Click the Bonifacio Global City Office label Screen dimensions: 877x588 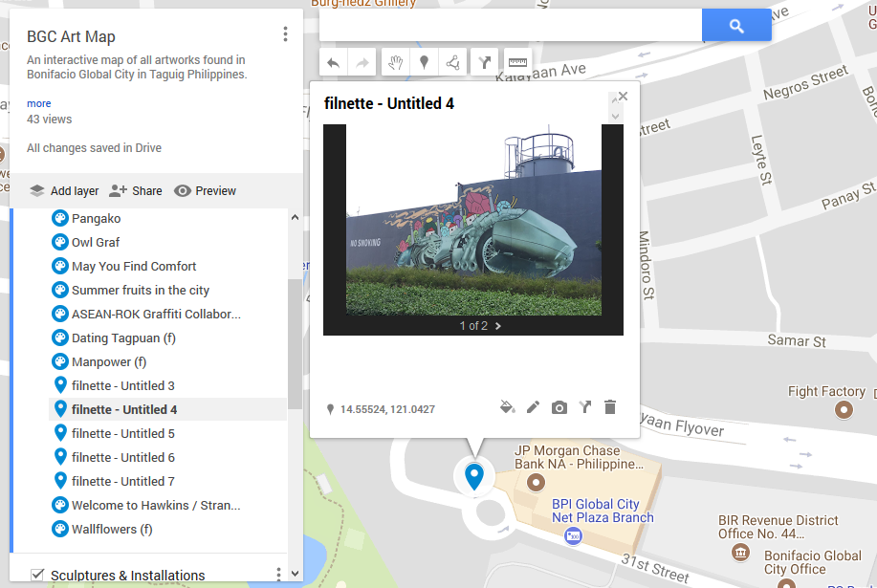click(812, 562)
